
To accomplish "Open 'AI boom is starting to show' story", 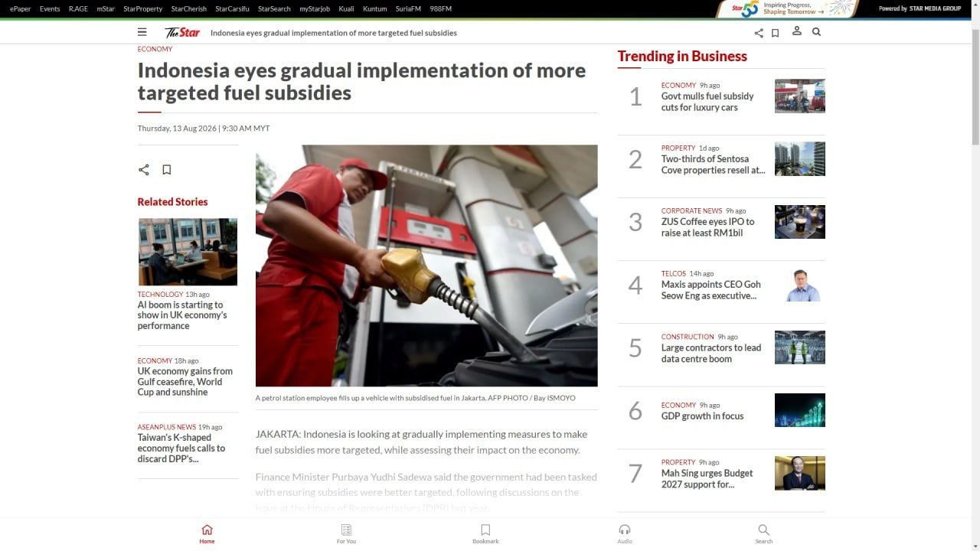I will [x=182, y=315].
